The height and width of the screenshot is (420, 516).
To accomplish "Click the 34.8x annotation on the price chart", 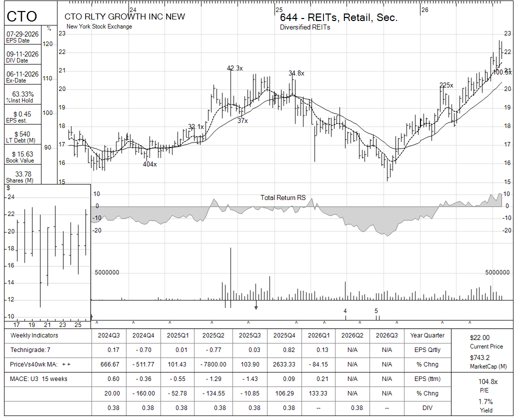I will [296, 73].
